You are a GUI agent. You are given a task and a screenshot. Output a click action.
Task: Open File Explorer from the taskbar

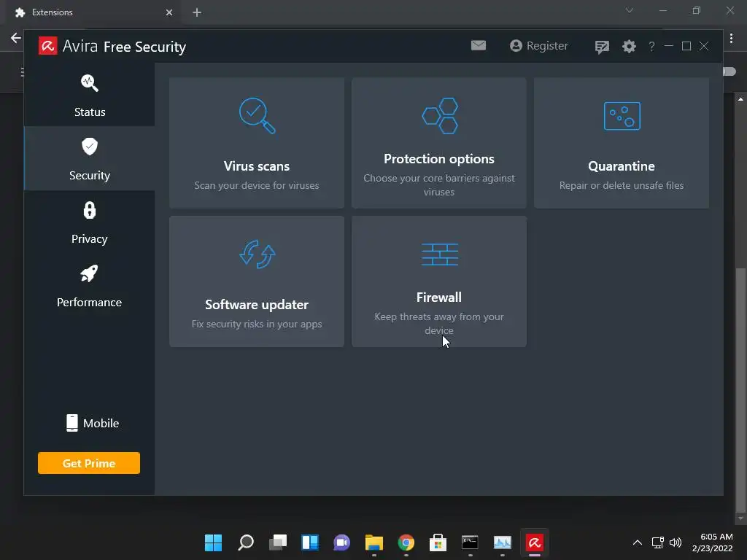pos(374,542)
